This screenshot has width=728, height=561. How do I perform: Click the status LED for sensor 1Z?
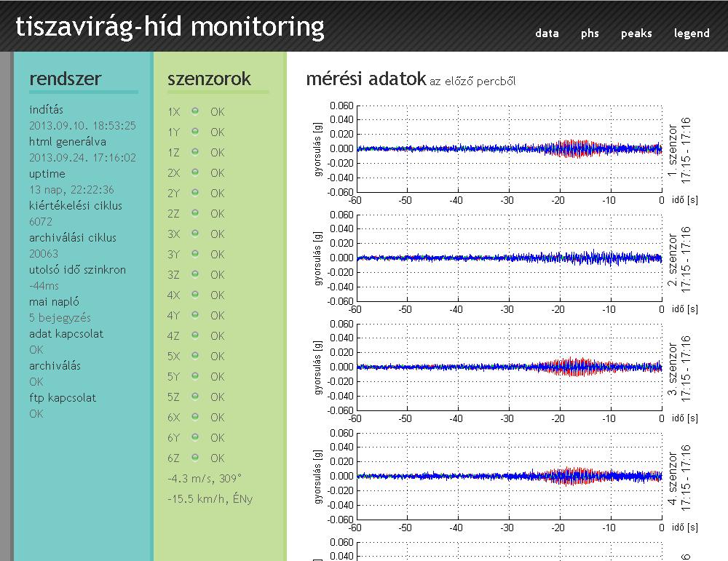point(195,152)
